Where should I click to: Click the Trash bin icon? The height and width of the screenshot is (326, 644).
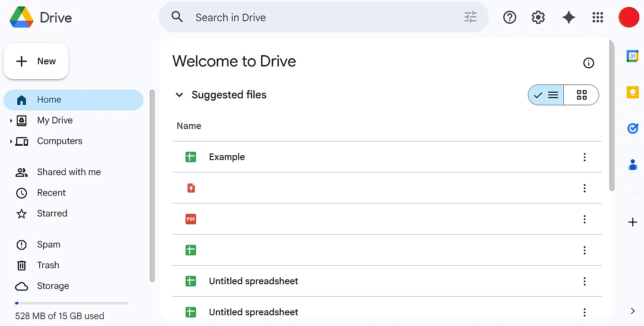pyautogui.click(x=22, y=265)
